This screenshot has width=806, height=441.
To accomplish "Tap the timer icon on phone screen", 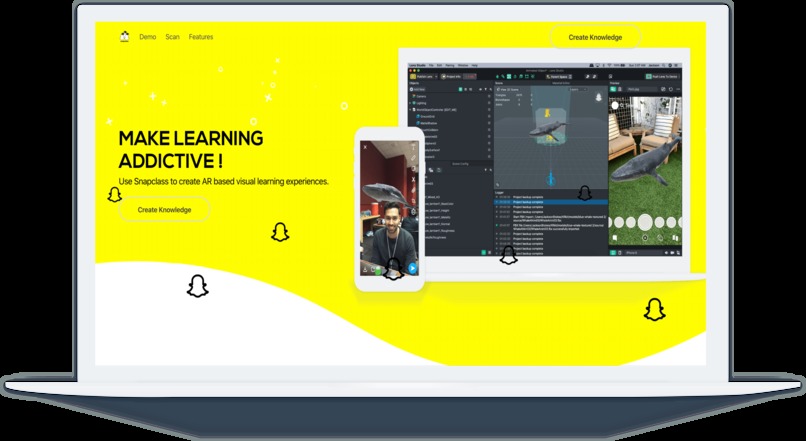I will (x=413, y=212).
